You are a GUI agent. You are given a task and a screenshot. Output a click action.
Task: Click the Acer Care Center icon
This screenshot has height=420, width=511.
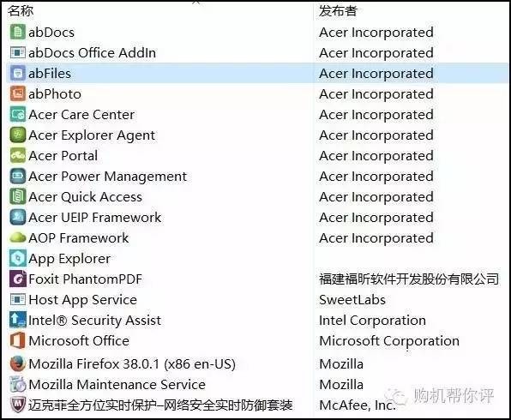[18, 114]
